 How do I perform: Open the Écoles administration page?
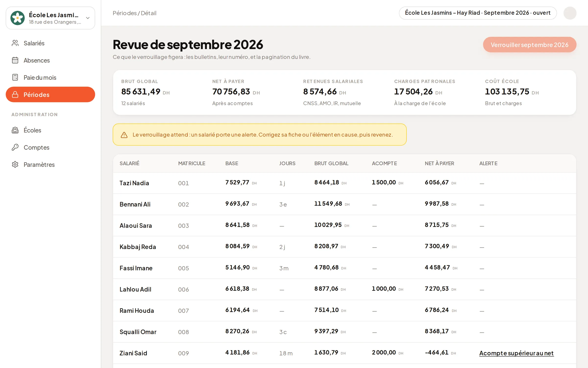50,130
